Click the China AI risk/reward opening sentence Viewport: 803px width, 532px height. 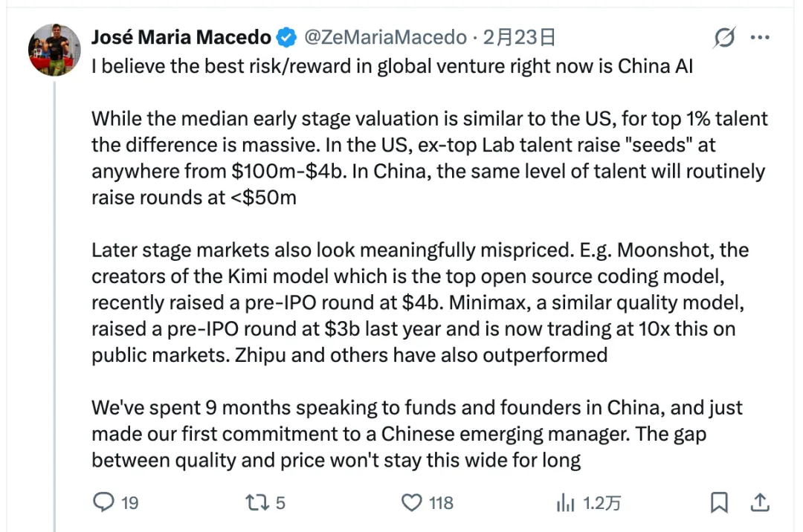click(x=392, y=66)
